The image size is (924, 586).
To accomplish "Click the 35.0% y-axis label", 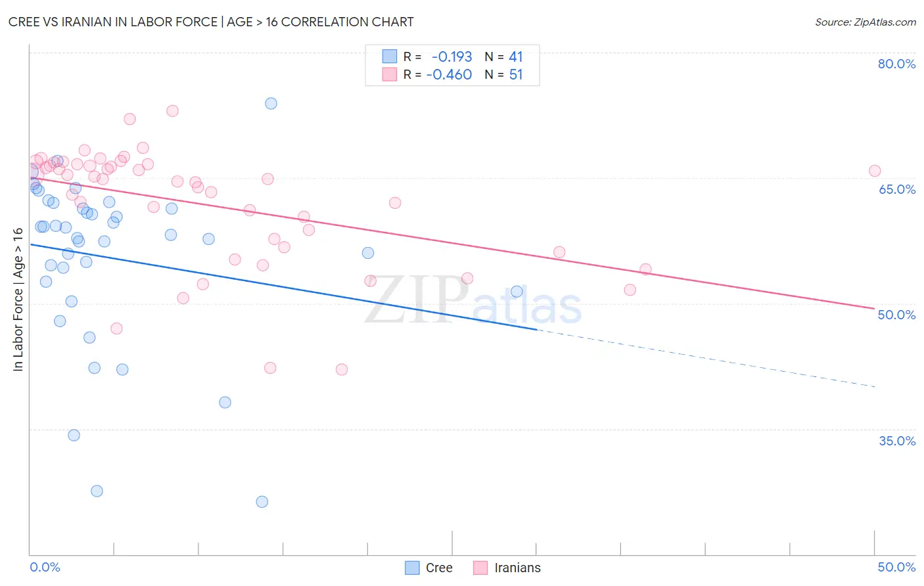I will (897, 440).
